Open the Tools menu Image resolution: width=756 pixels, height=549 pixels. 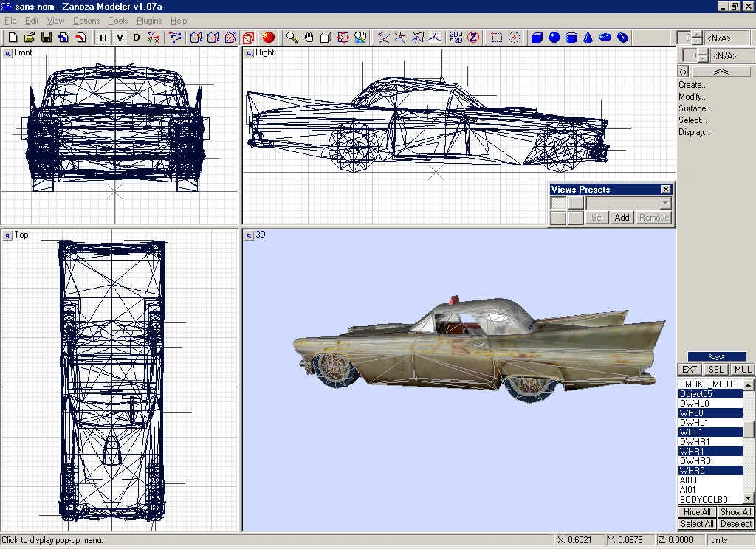[118, 21]
